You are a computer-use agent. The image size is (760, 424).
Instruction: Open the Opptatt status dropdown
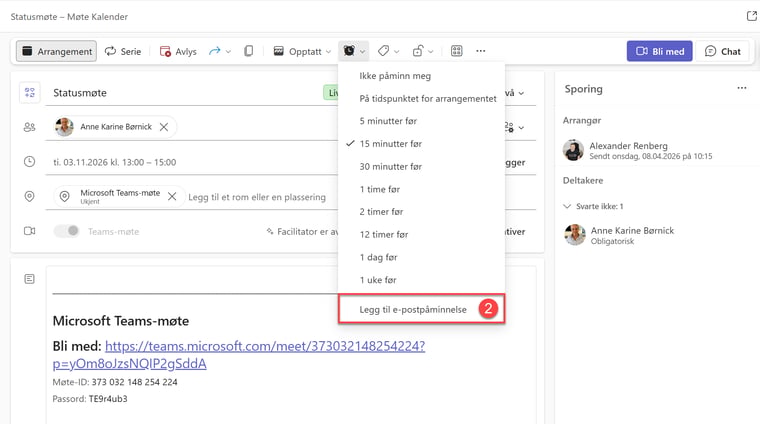point(302,51)
